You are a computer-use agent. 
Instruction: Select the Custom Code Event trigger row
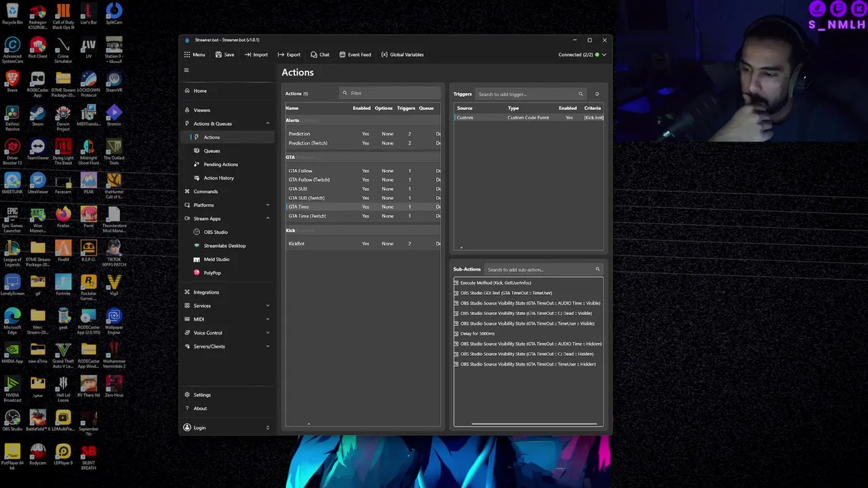528,118
